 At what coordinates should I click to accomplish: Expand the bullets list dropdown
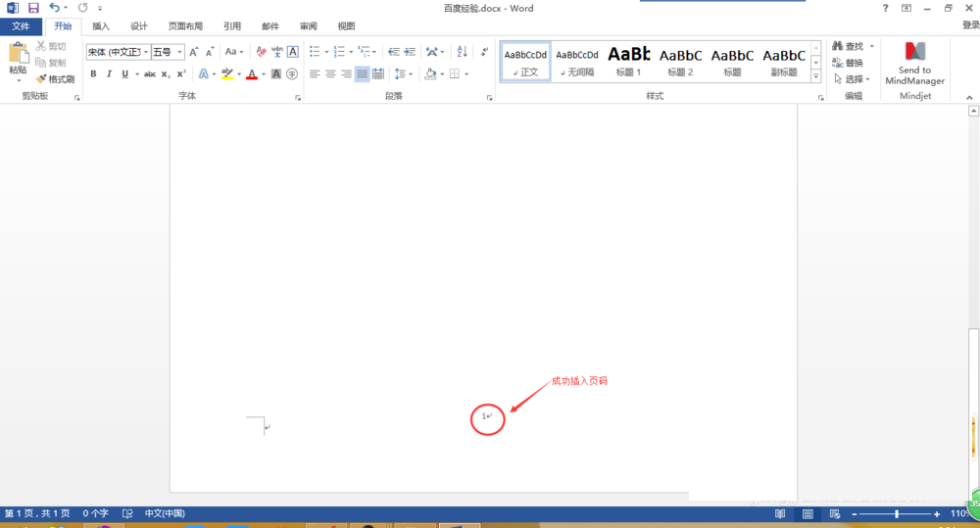(326, 52)
